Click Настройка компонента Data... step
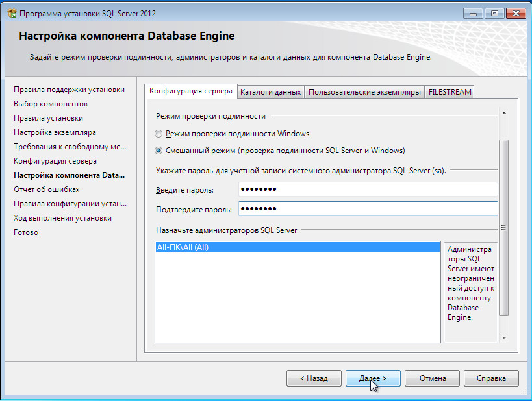Viewport: 532px width, 401px height. (70, 175)
